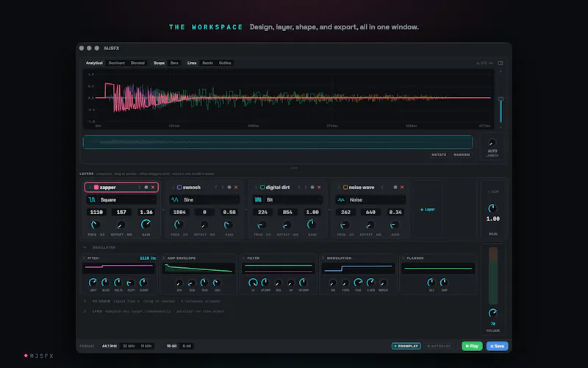Click the Volume knob
This screenshot has height=368, width=588.
(492, 313)
